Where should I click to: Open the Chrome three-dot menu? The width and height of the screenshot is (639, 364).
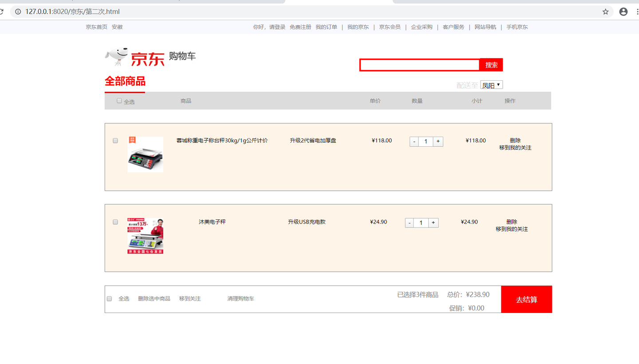[637, 12]
